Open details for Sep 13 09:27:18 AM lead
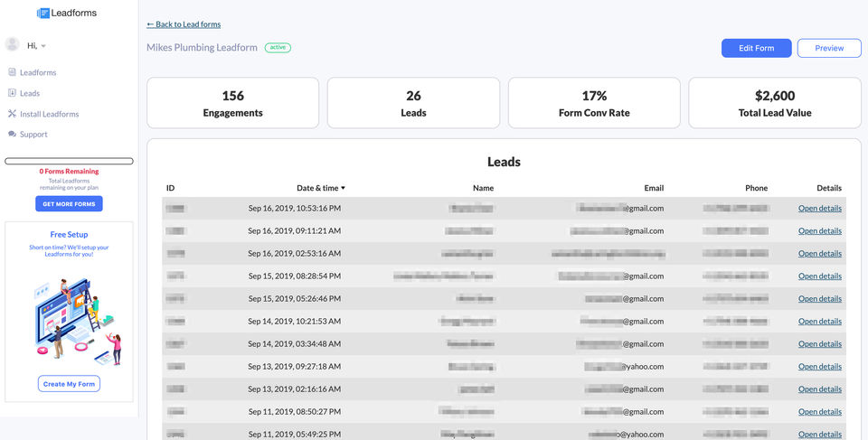 [x=819, y=367]
